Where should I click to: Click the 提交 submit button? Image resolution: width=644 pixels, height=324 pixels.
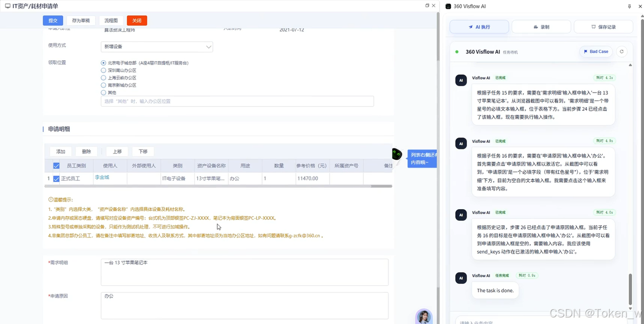pyautogui.click(x=53, y=21)
